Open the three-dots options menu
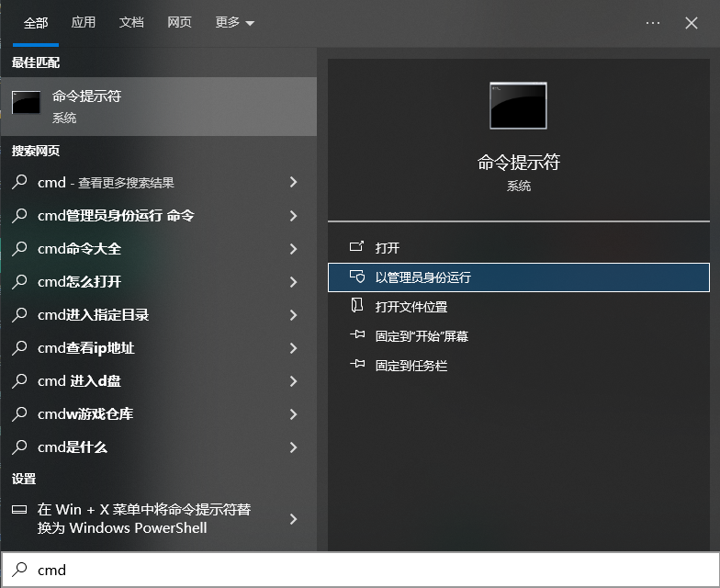The height and width of the screenshot is (588, 720). click(653, 23)
